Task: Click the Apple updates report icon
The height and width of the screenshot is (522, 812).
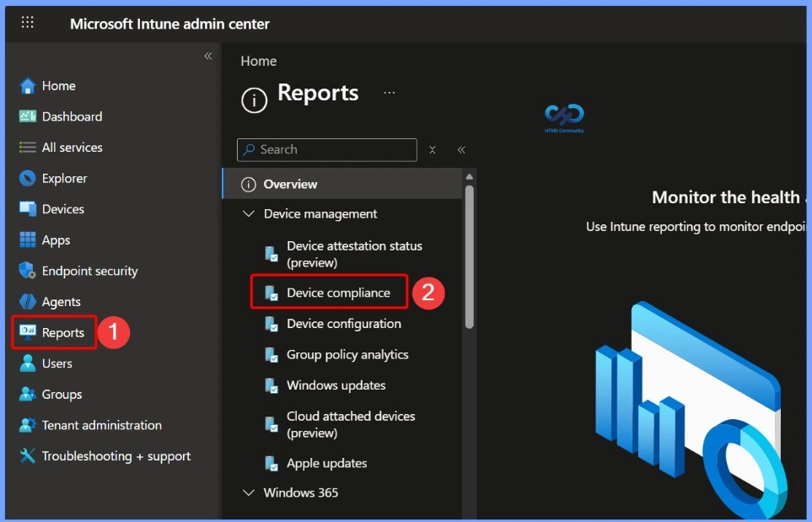Action: click(272, 463)
